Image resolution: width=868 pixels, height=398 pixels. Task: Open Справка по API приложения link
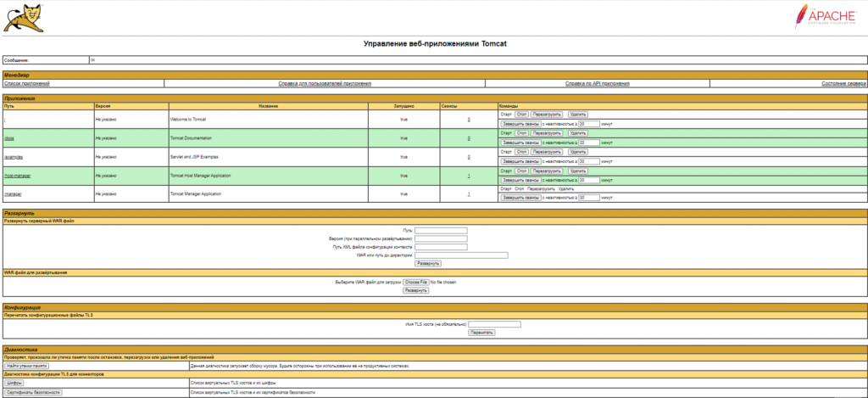click(598, 83)
